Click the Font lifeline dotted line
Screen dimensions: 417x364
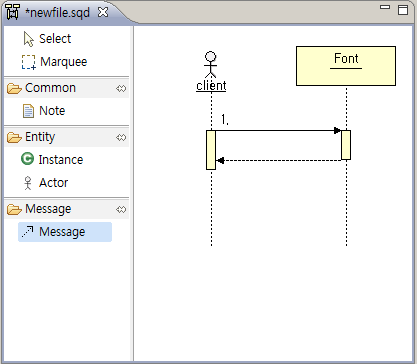(x=346, y=203)
